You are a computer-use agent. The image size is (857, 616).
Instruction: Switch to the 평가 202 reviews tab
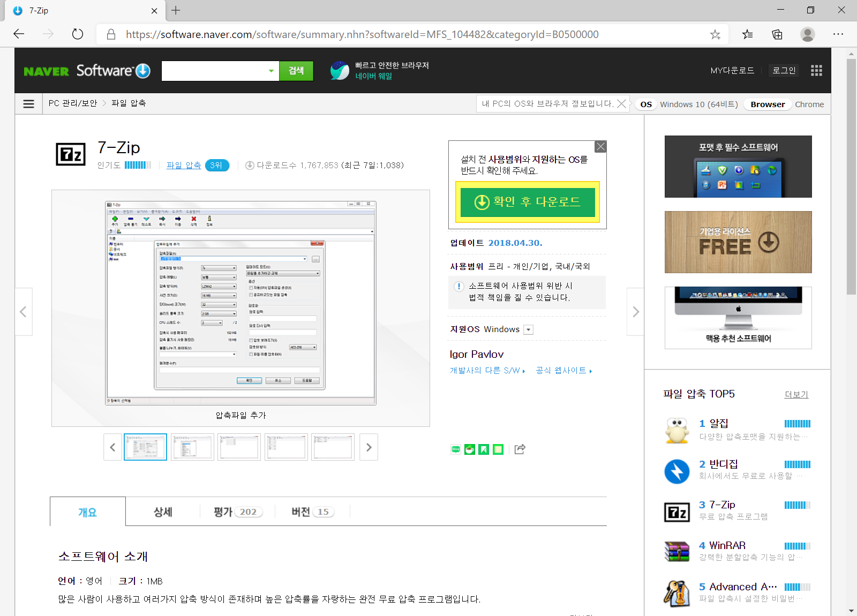(x=238, y=512)
